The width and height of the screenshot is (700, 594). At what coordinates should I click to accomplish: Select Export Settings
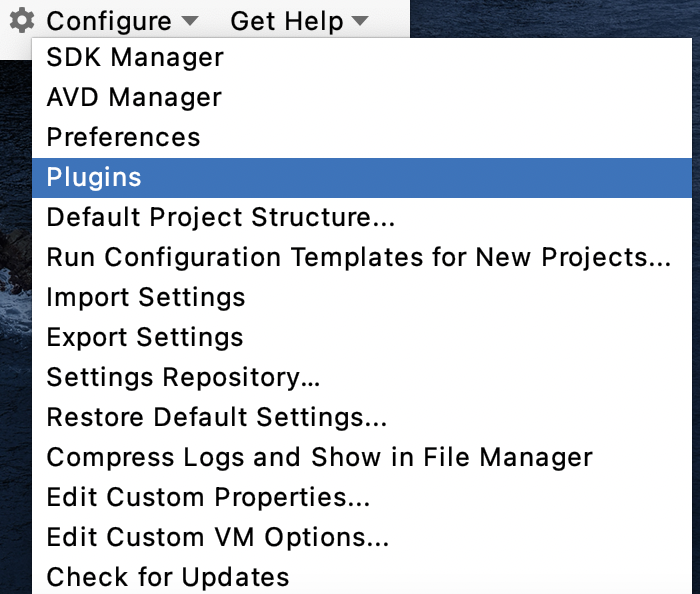click(x=362, y=337)
